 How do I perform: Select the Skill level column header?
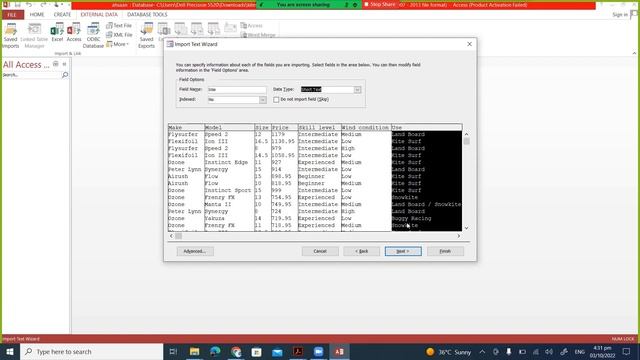pos(319,127)
